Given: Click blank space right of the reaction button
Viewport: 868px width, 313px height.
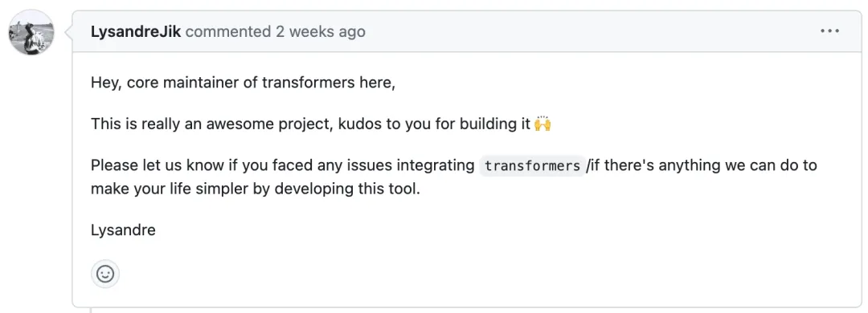Looking at the screenshot, I should pyautogui.click(x=476, y=274).
